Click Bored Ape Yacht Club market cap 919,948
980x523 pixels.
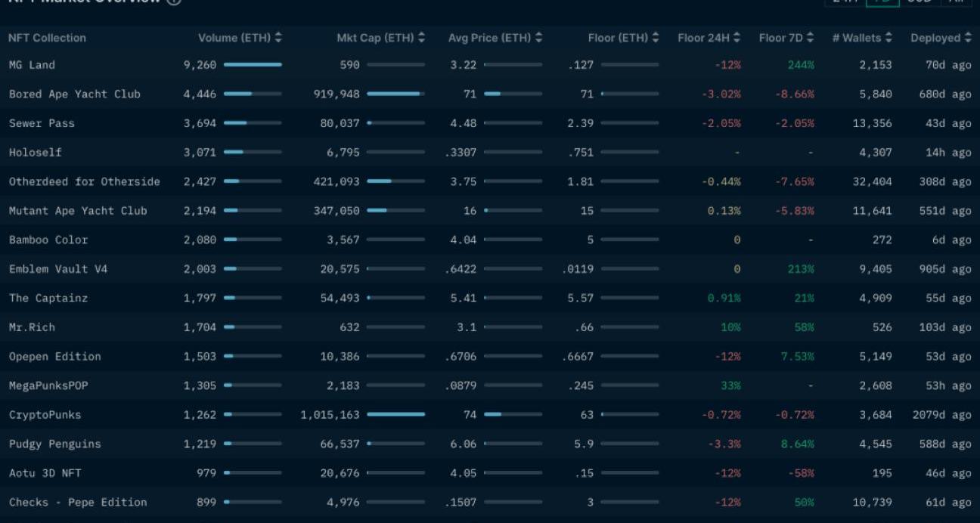click(336, 94)
